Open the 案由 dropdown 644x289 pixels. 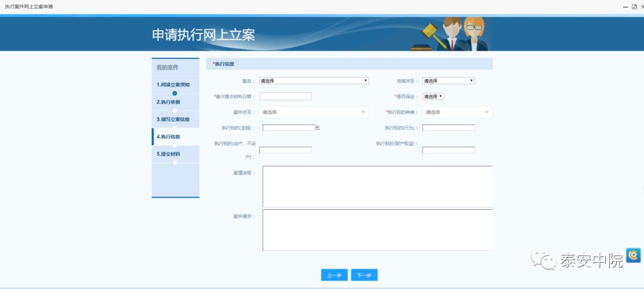314,81
